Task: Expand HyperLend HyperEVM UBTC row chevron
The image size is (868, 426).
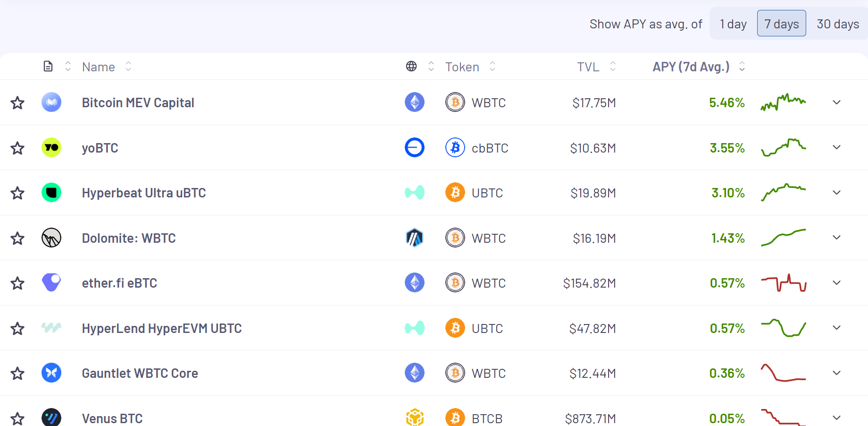Action: (x=837, y=327)
